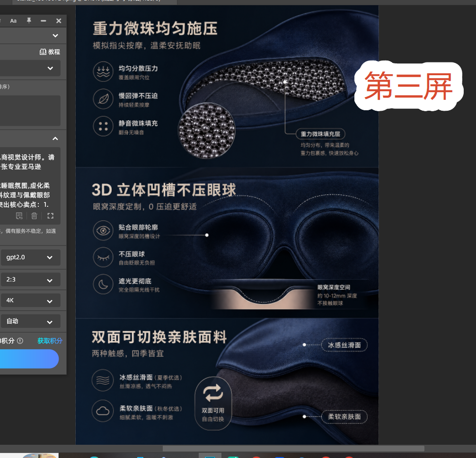Open the 教程 tutorial link
The image size is (476, 458).
coord(50,52)
